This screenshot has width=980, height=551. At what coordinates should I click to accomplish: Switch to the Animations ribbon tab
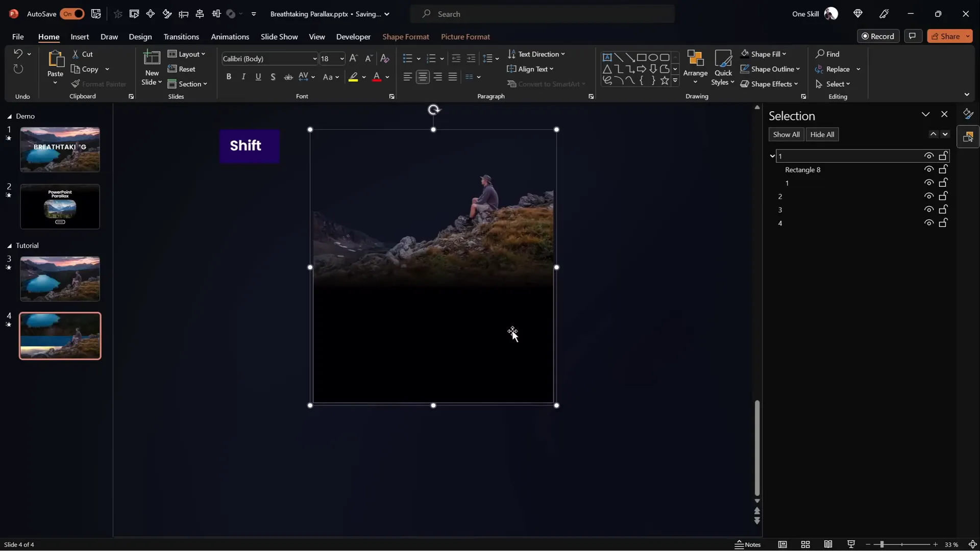pos(230,37)
